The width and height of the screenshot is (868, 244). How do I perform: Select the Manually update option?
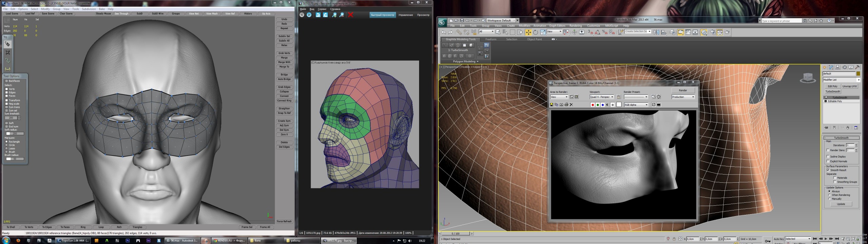click(829, 199)
